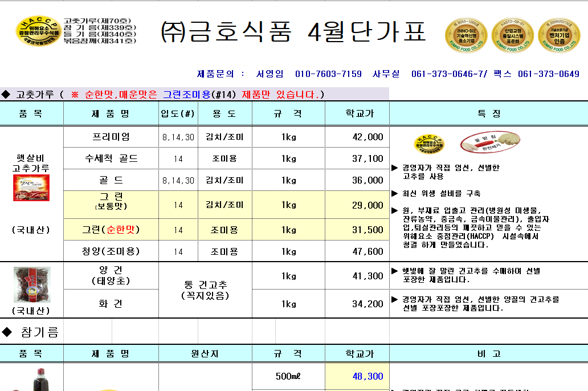The image size is (588, 391).
Task: Click the price 41,300
Action: [x=367, y=276]
